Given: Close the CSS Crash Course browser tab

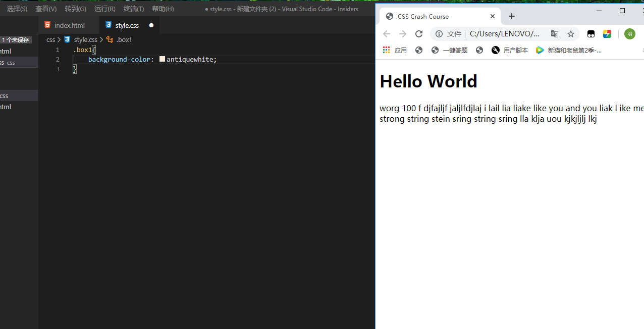Looking at the screenshot, I should pos(493,16).
